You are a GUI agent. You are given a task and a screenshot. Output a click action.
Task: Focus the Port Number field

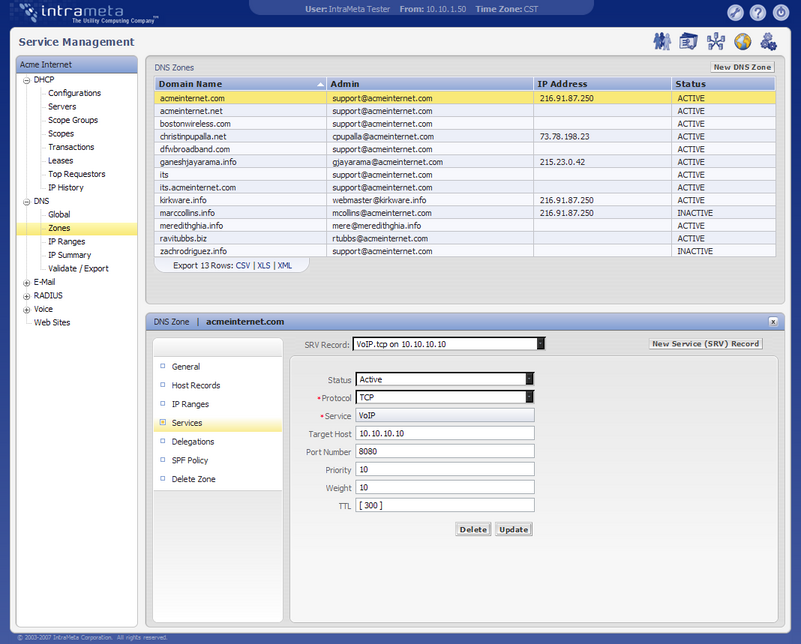click(445, 451)
